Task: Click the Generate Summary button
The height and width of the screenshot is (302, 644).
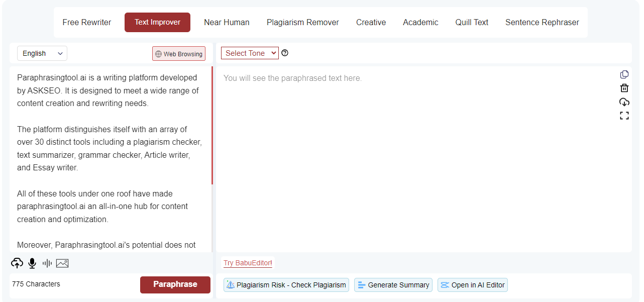Action: pos(393,285)
